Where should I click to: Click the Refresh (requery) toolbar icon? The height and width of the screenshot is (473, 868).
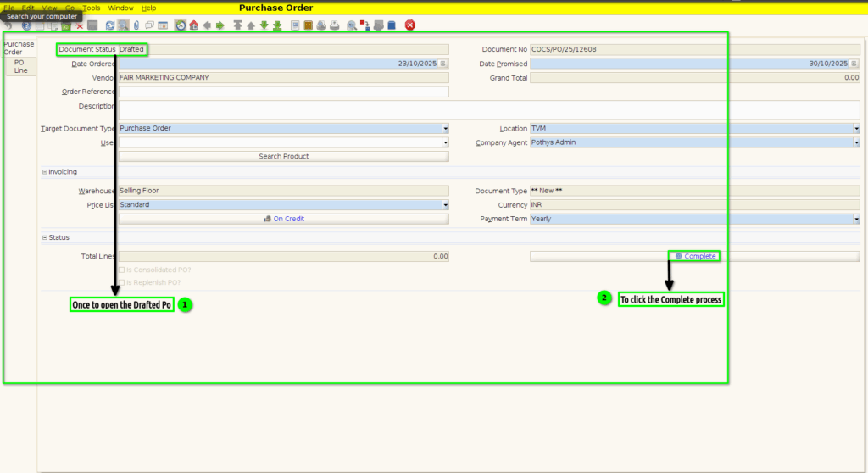(x=110, y=25)
